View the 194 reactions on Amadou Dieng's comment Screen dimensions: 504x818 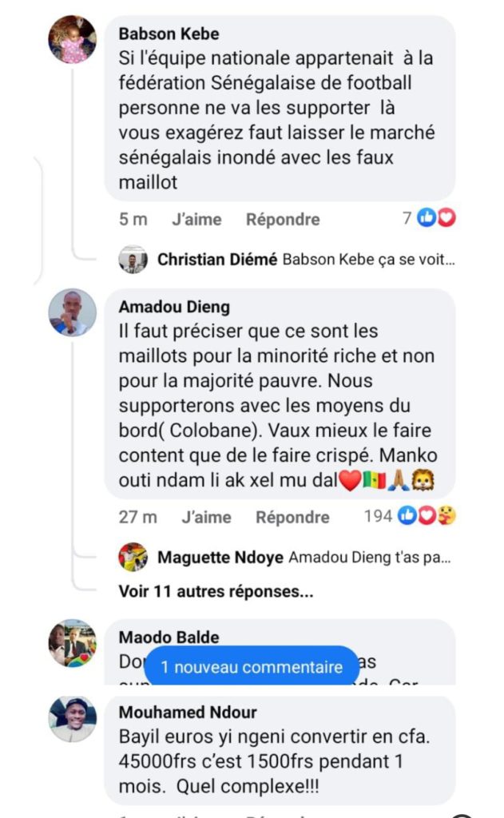tap(411, 516)
